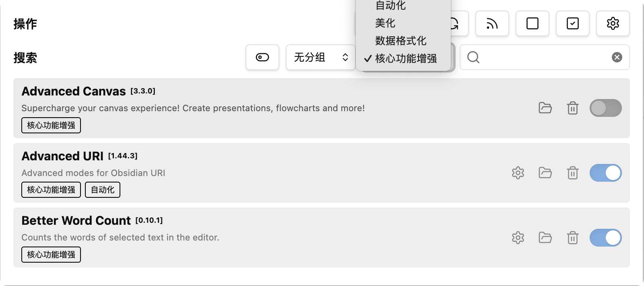Click the reload icon partly hidden by the menu

459,23
